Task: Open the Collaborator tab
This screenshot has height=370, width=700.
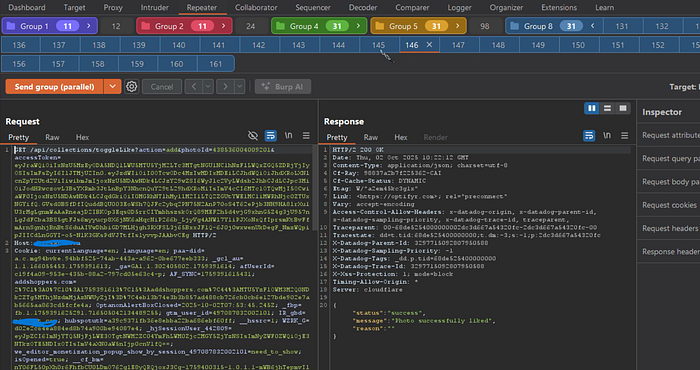Action: [256, 8]
